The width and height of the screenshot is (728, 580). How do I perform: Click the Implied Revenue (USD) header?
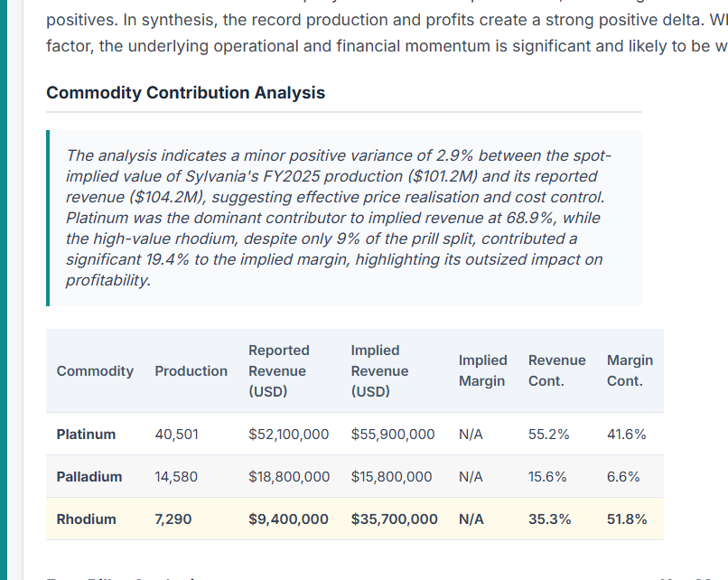(379, 370)
